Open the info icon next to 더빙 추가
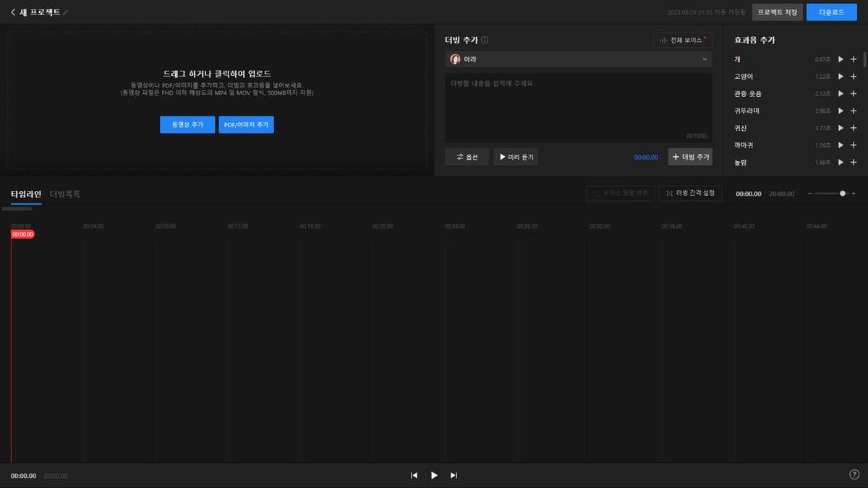Viewport: 868px width, 488px height. [485, 40]
